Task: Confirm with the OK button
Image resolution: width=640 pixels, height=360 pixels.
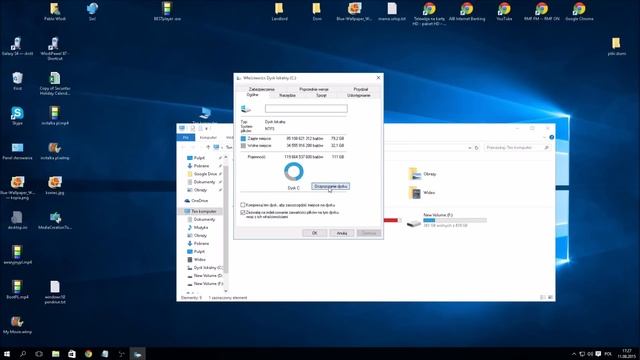Action: point(314,233)
